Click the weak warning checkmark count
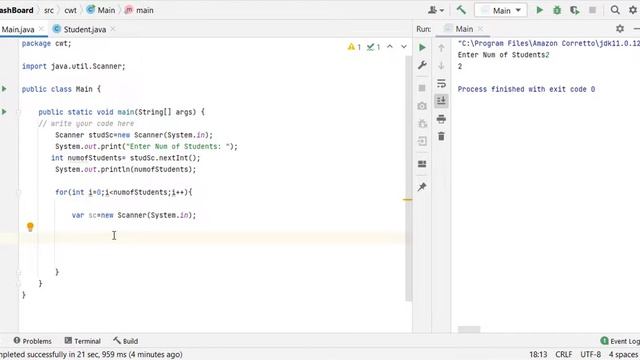 click(373, 47)
